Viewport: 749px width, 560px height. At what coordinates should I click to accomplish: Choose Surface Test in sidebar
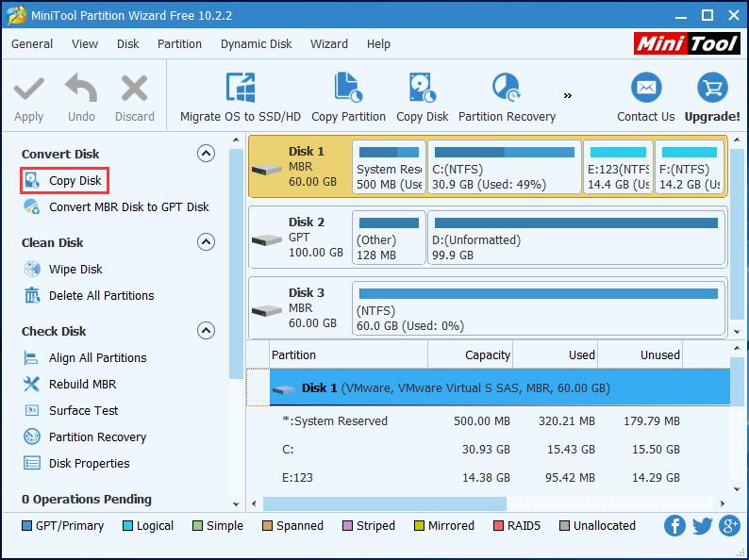[x=70, y=410]
